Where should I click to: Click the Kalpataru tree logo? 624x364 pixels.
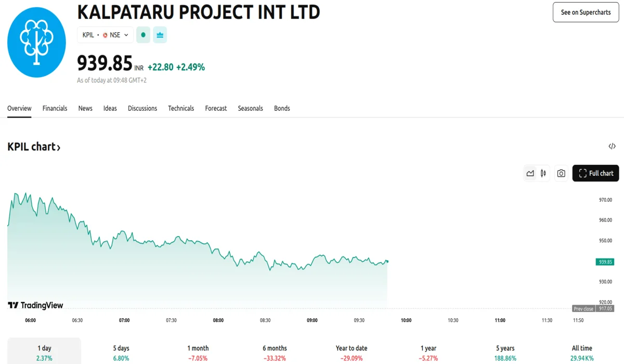[x=36, y=43]
